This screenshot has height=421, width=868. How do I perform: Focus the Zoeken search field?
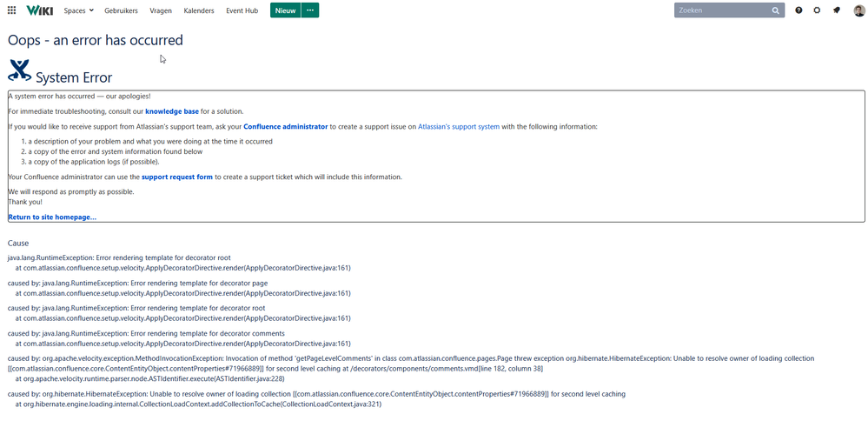(x=723, y=10)
